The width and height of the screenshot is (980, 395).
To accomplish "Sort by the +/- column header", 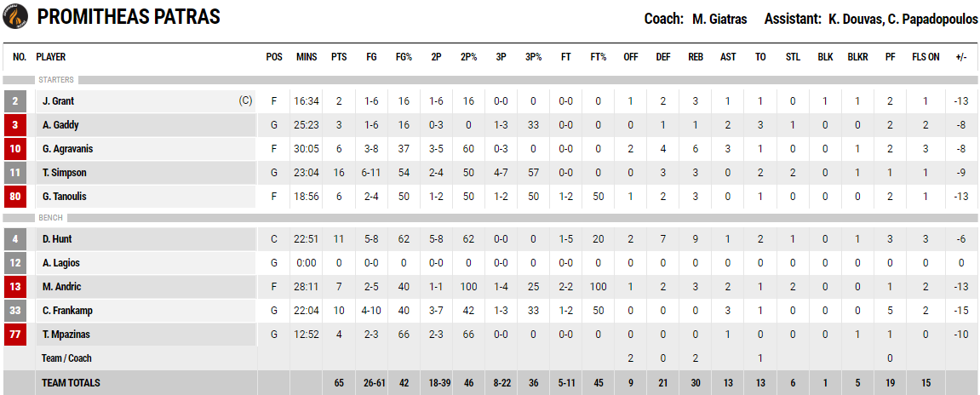I will pyautogui.click(x=961, y=57).
